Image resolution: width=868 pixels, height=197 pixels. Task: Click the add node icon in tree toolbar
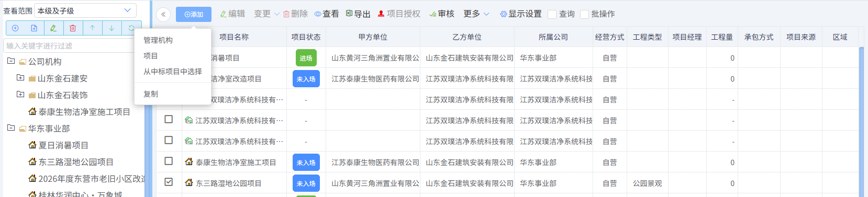[x=15, y=28]
